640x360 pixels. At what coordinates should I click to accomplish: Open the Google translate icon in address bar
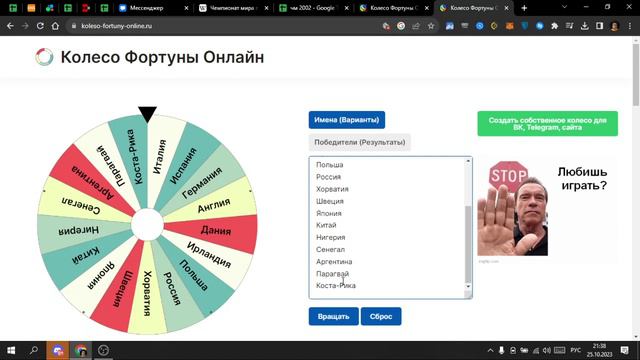click(x=401, y=26)
